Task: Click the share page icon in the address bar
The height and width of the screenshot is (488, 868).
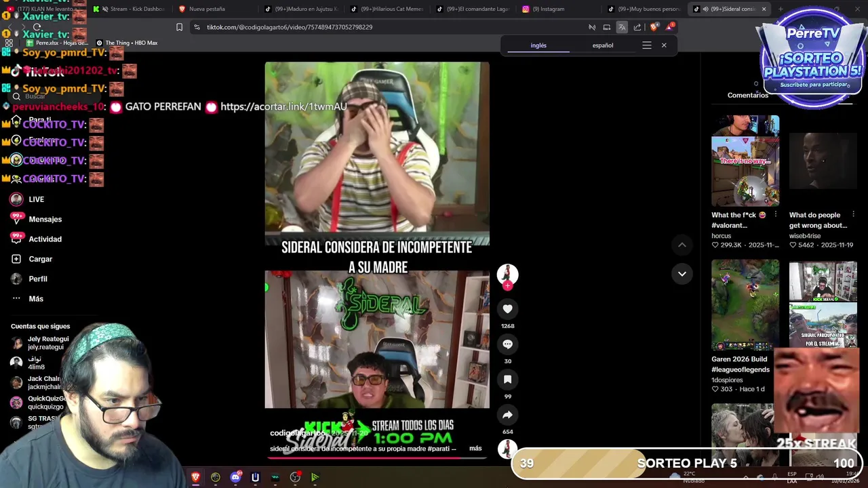Action: (x=637, y=27)
